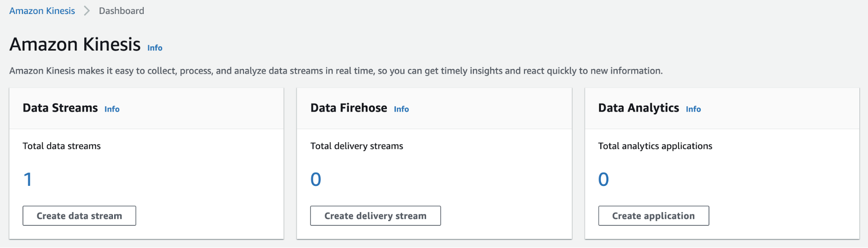The height and width of the screenshot is (248, 868).
Task: Select the Dashboard breadcrumb item
Action: [x=122, y=11]
